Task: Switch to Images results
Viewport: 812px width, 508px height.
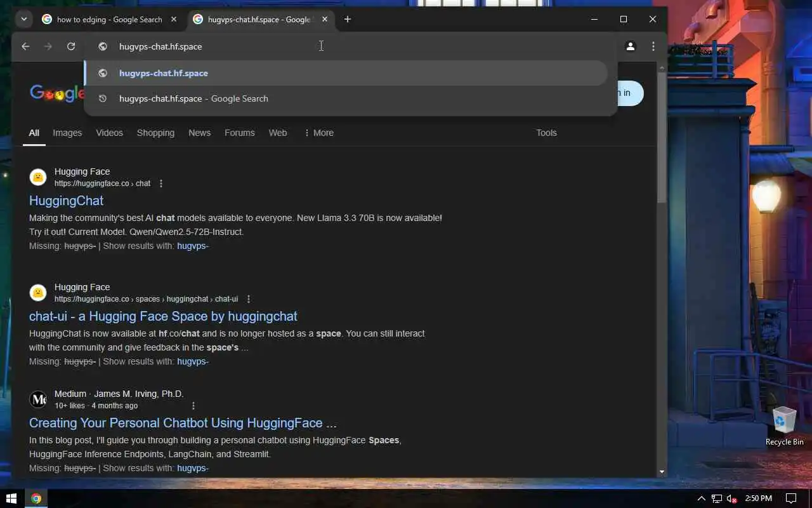Action: [67, 133]
